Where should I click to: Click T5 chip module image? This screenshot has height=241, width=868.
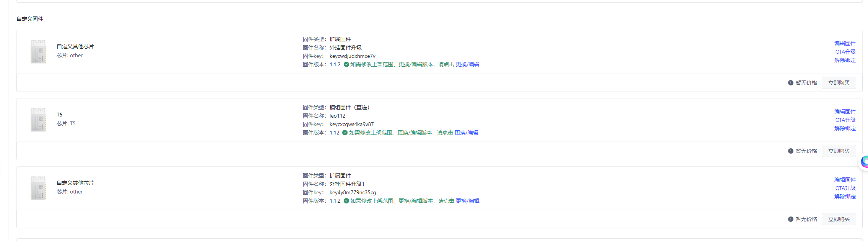pyautogui.click(x=38, y=120)
